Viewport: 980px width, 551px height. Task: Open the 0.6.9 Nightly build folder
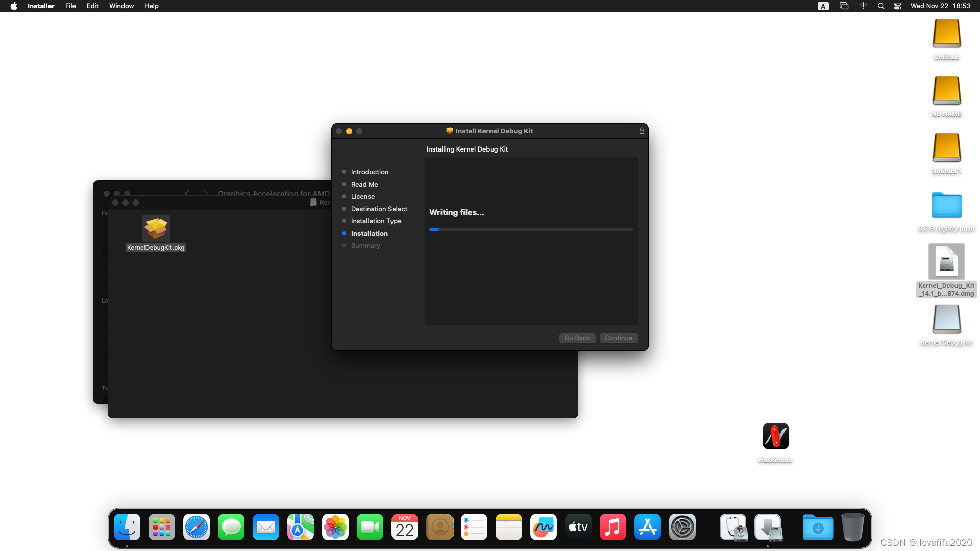(946, 206)
